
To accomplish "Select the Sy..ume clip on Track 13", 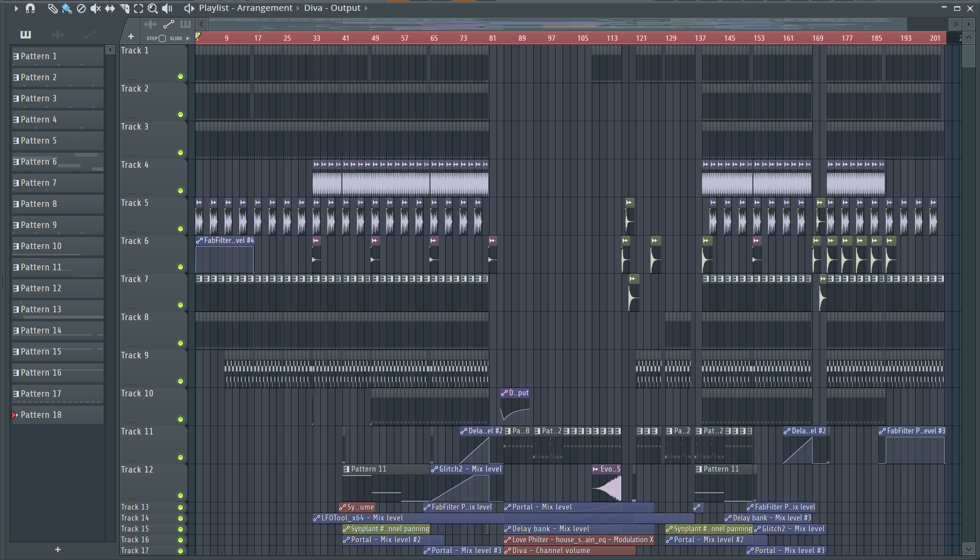I will (x=357, y=507).
